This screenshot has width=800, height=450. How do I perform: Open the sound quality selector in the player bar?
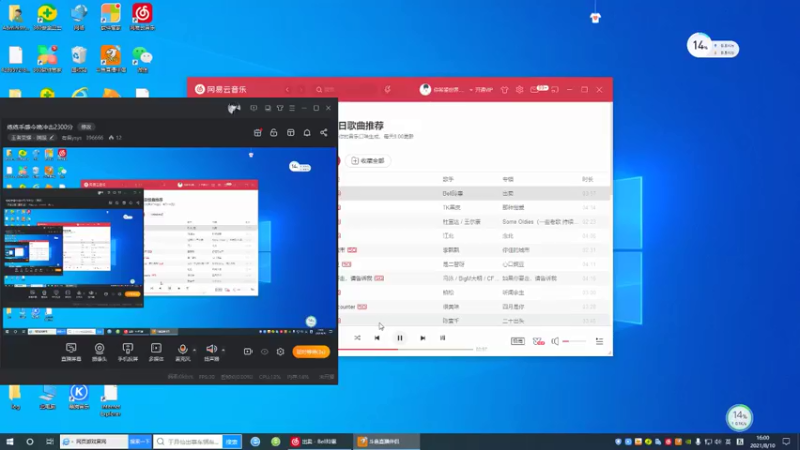tap(517, 341)
